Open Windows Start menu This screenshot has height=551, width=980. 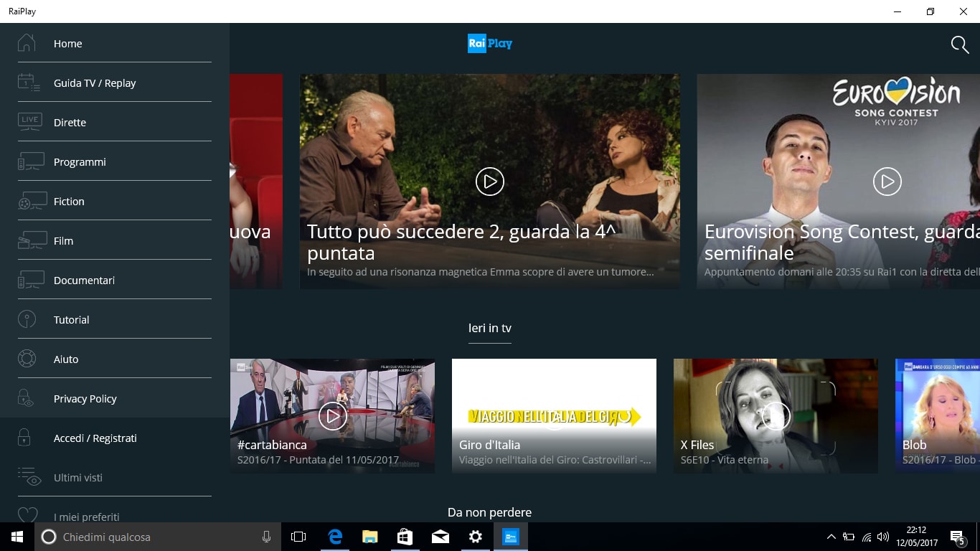click(17, 537)
